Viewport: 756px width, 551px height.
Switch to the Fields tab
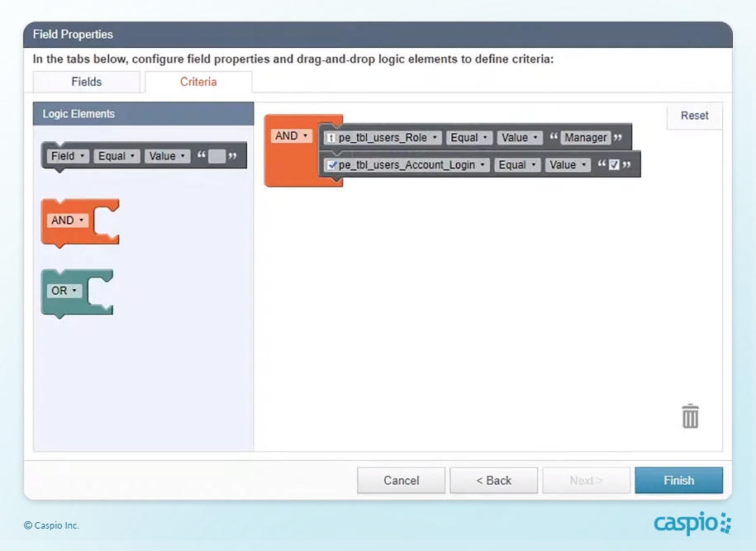tap(87, 82)
